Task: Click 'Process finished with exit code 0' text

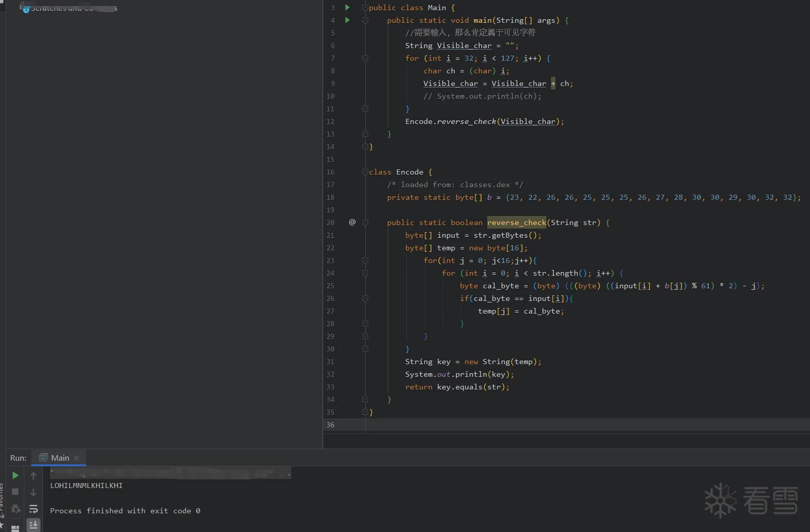Action: (x=125, y=511)
